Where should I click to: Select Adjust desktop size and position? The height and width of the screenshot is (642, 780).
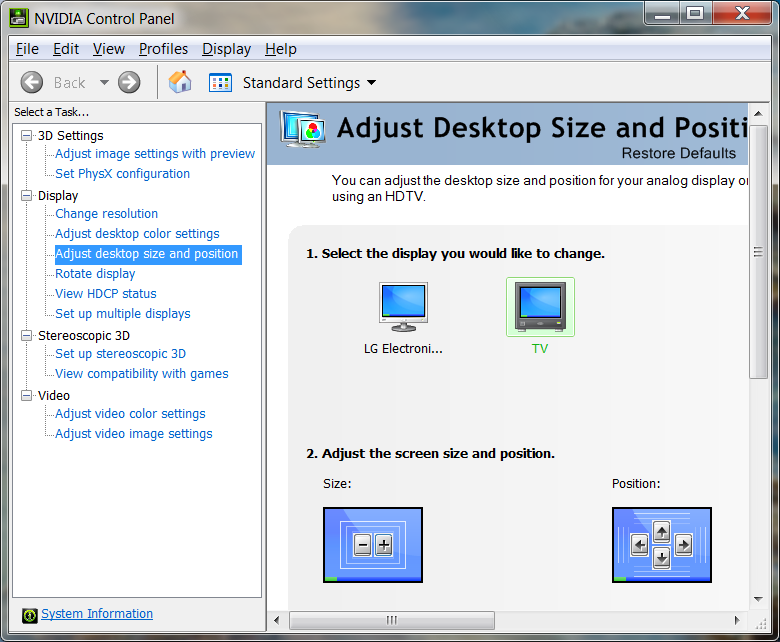tap(148, 254)
